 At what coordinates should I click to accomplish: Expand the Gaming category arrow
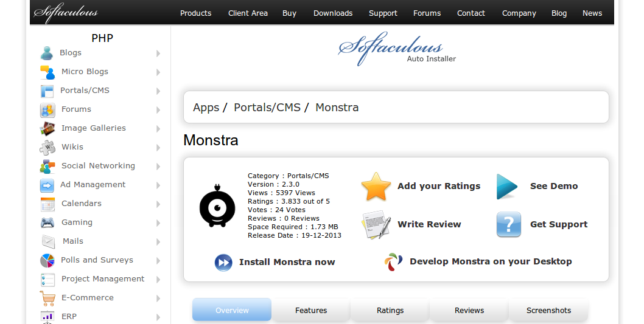click(158, 223)
